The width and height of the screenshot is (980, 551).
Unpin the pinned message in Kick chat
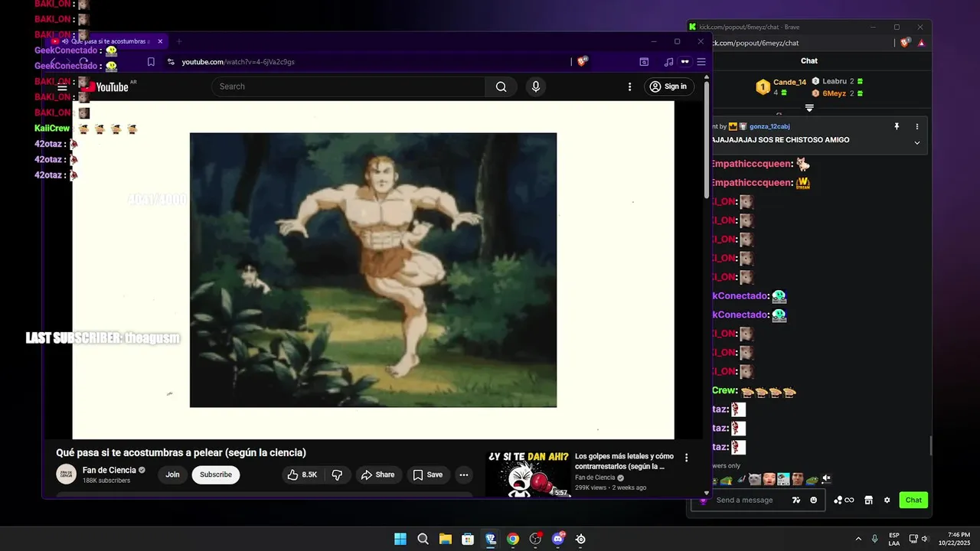coord(897,126)
